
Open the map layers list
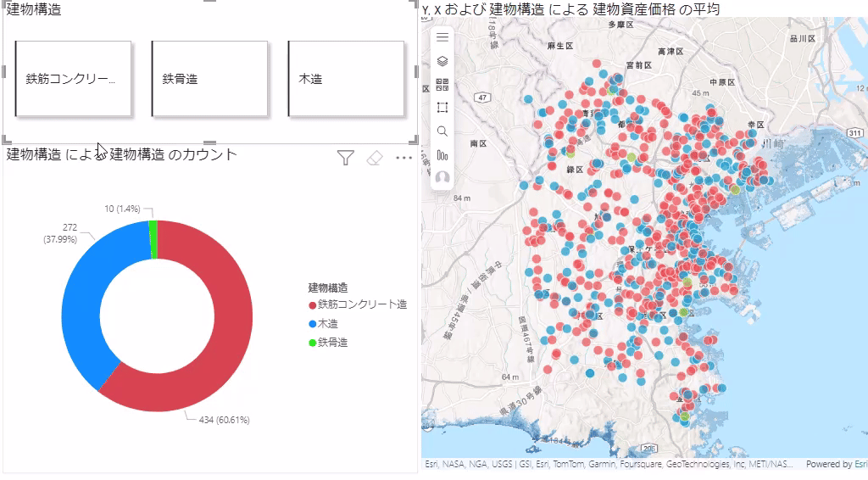[442, 61]
